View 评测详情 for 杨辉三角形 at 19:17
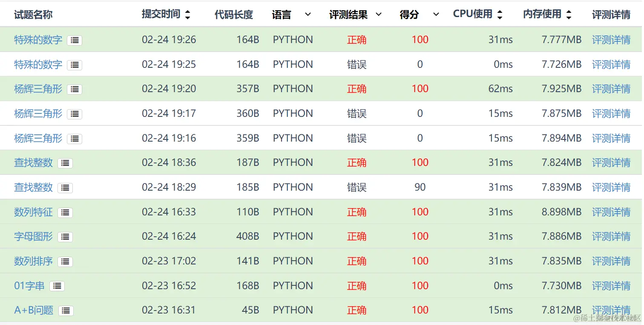The width and height of the screenshot is (644, 325). (x=611, y=114)
